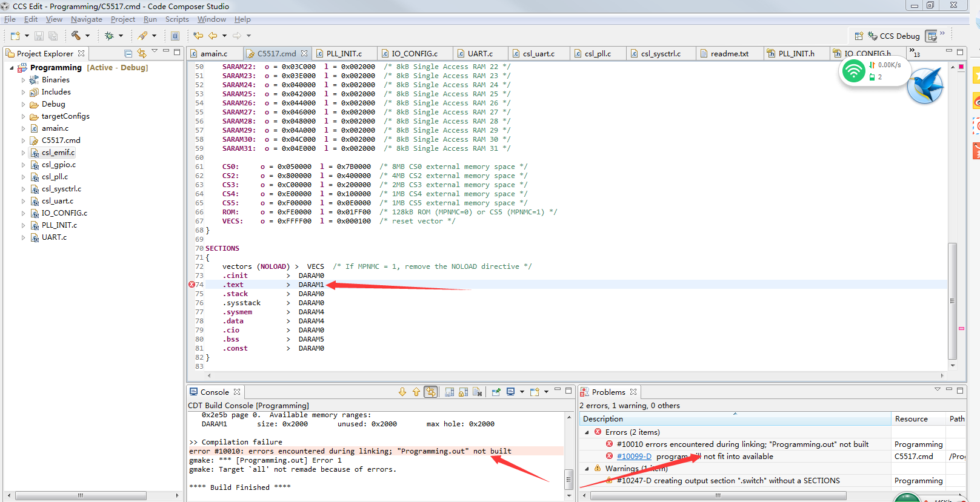The width and height of the screenshot is (980, 502).
Task: Click Clear Console icon
Action: coord(477,392)
